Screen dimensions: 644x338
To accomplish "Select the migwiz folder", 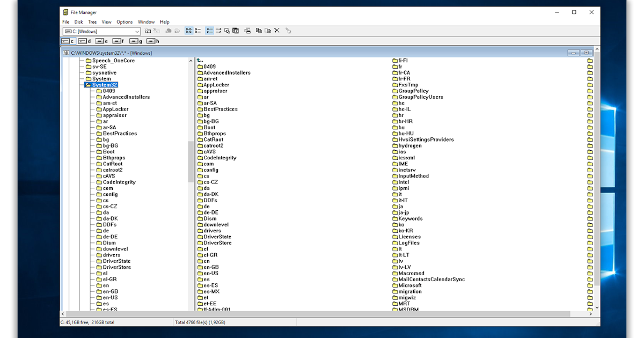I will point(404,298).
